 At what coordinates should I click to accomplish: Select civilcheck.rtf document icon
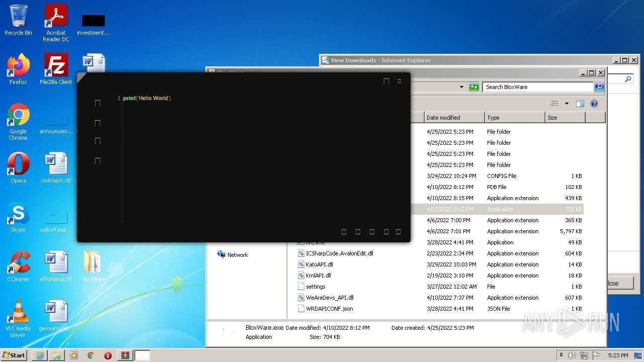[x=56, y=168]
